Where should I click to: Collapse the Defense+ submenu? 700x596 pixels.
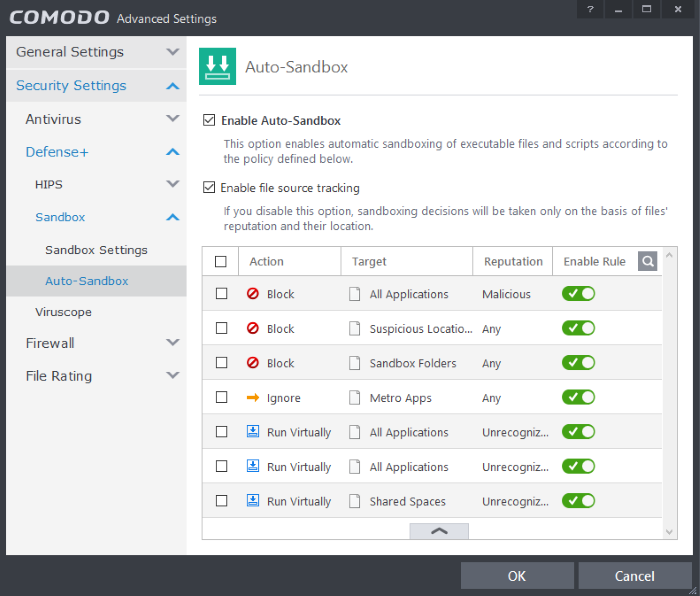click(x=96, y=152)
